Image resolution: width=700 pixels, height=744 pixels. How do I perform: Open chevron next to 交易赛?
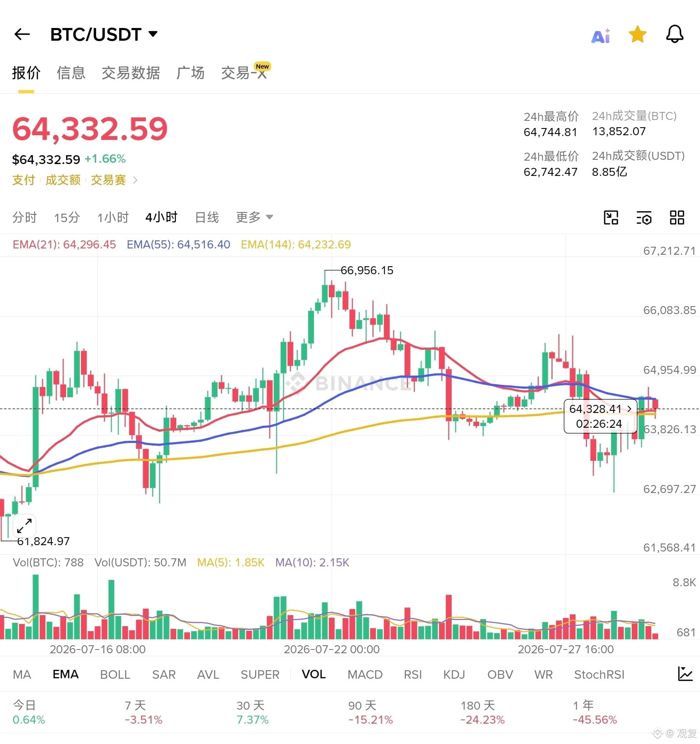[135, 180]
